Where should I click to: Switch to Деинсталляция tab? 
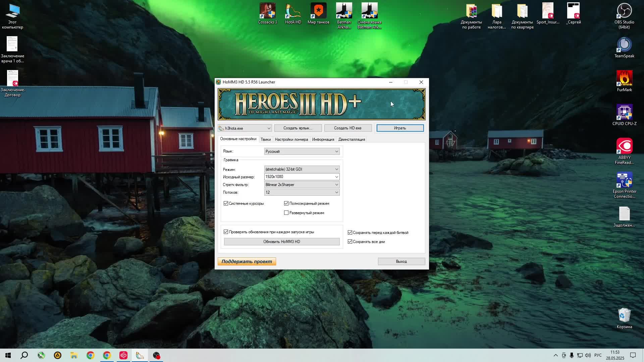coord(352,139)
